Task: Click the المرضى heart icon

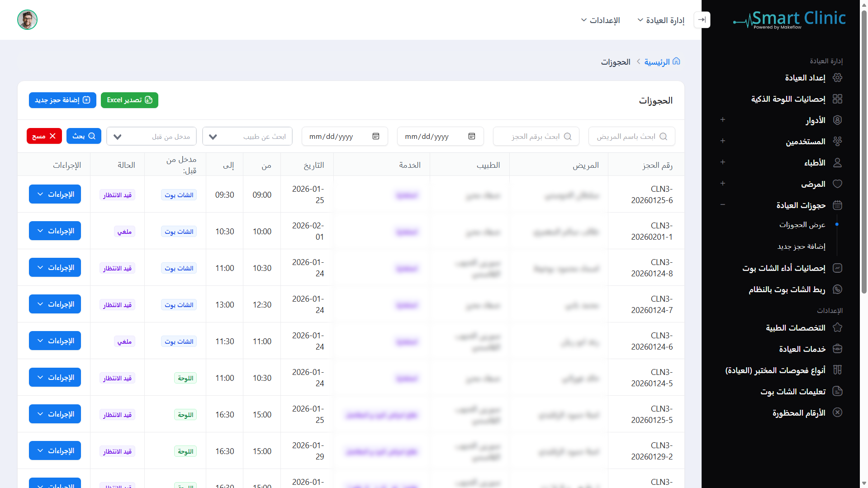Action: tap(837, 184)
